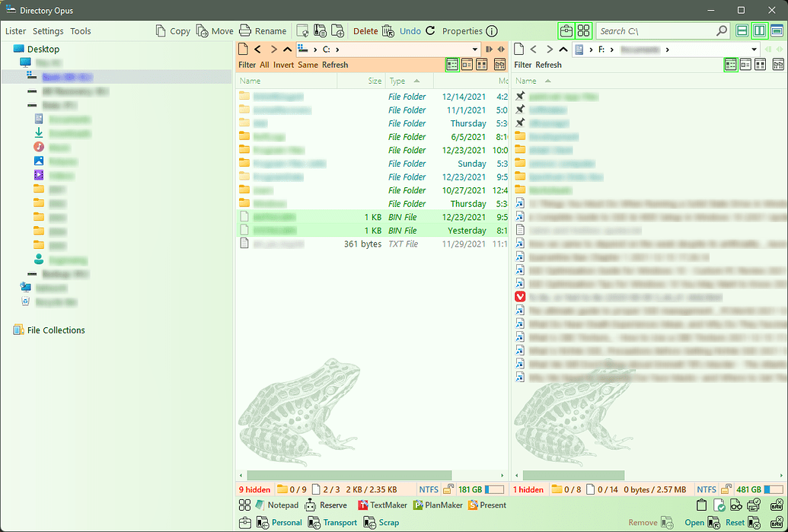Open Notepad from bottom launcher bar

click(x=277, y=505)
